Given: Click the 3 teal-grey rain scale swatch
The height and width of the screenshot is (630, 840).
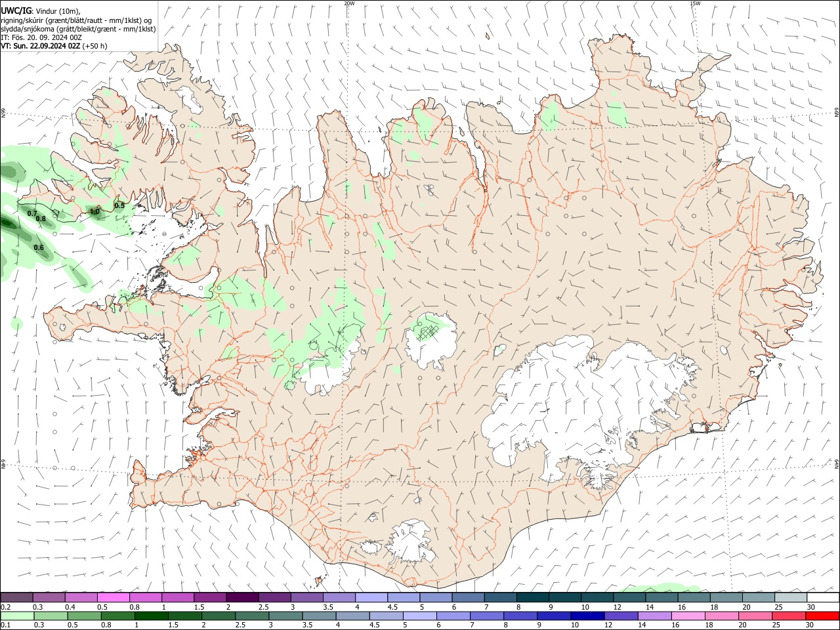Looking at the screenshot, I should 285,616.
